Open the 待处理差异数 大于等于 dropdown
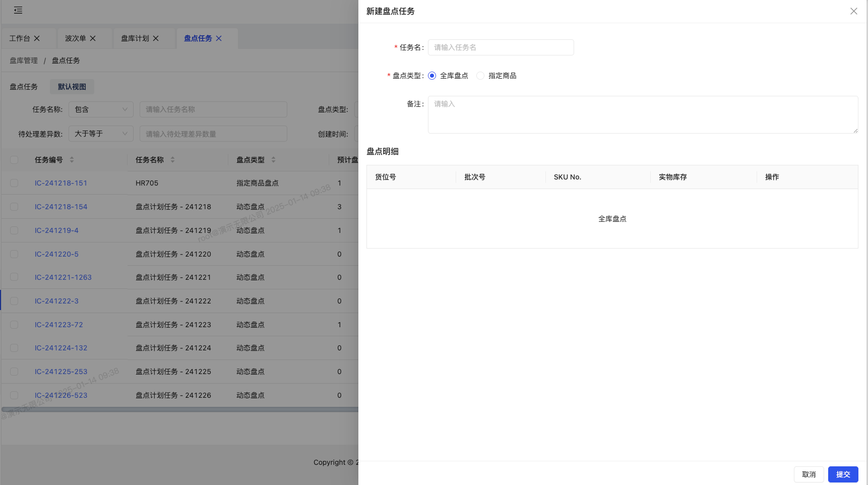 click(101, 134)
